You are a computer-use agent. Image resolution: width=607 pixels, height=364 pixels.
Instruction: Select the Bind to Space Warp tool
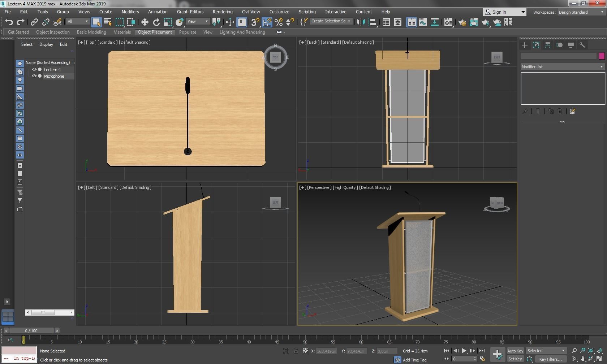(x=57, y=22)
